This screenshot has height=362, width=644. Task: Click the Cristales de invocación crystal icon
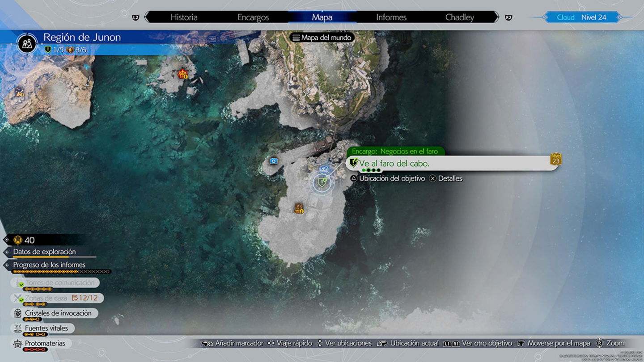18,313
